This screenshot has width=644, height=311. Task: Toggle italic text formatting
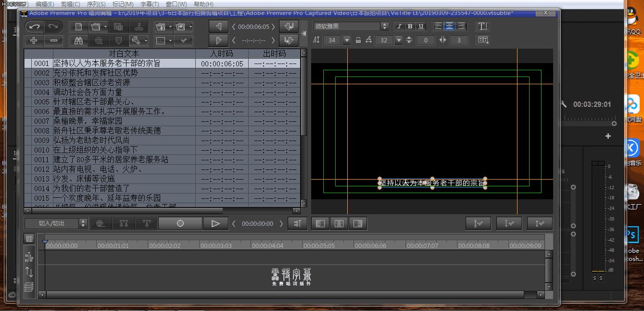point(399,26)
